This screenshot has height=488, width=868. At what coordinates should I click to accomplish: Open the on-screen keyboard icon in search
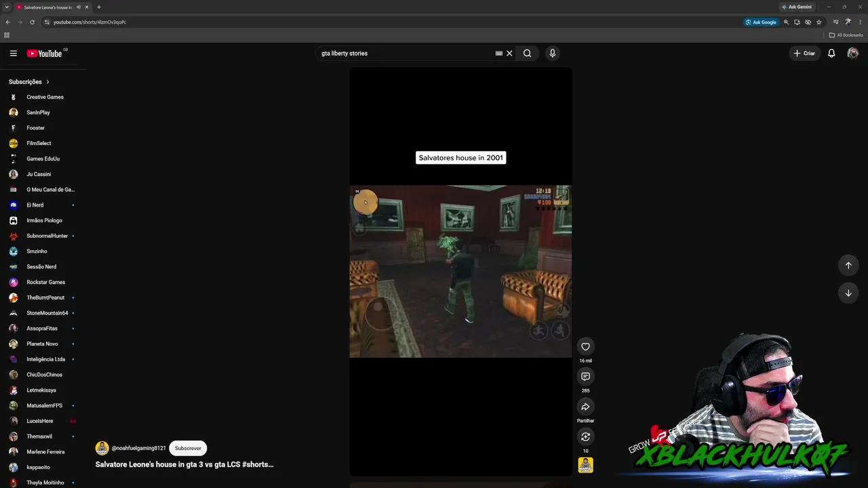[x=499, y=54]
